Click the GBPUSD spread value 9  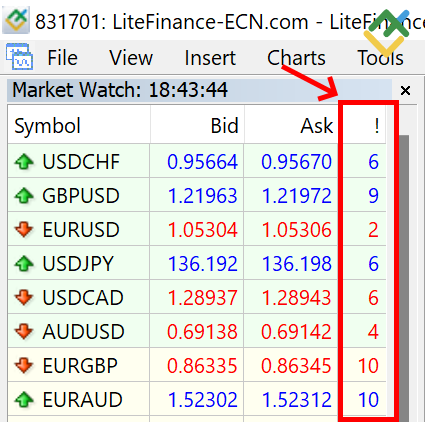(374, 196)
